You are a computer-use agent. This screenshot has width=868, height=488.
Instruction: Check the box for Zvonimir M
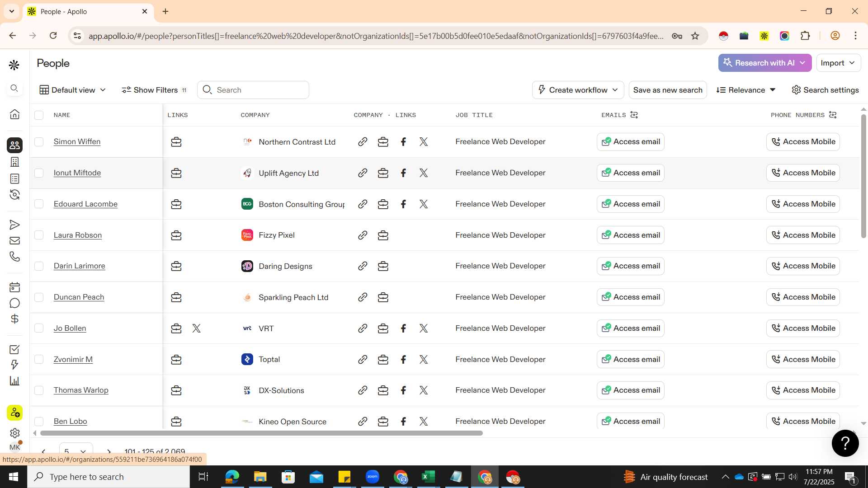[x=39, y=359]
